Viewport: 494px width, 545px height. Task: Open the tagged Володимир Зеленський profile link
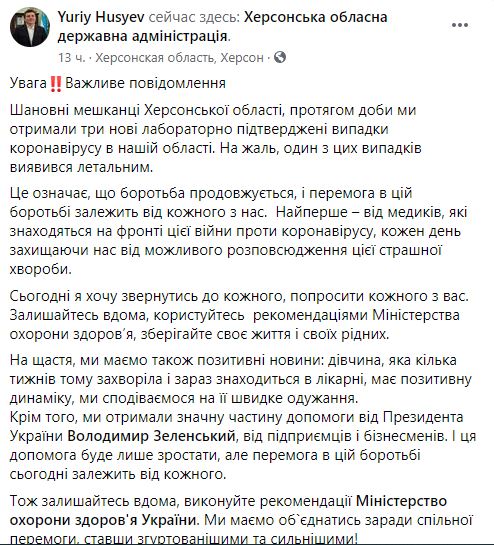point(151,436)
